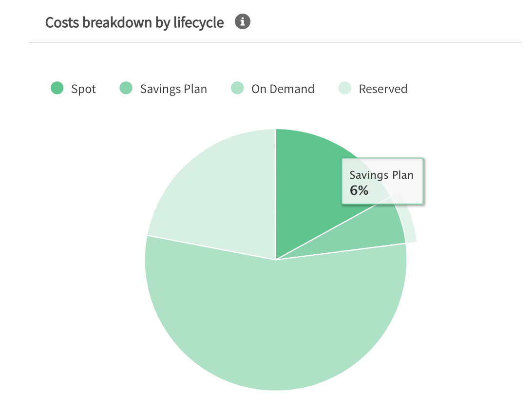Click the info icon beside the title
The height and width of the screenshot is (413, 532).
[x=243, y=22]
